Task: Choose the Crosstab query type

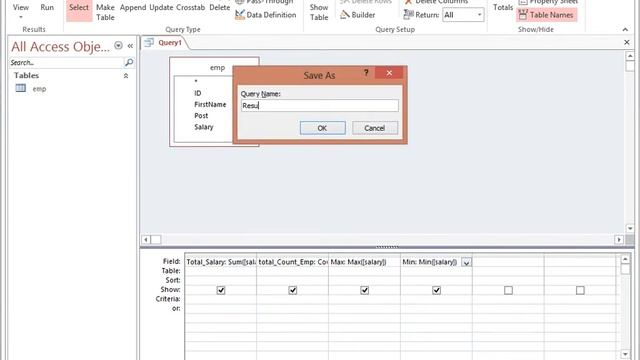Action: (191, 7)
